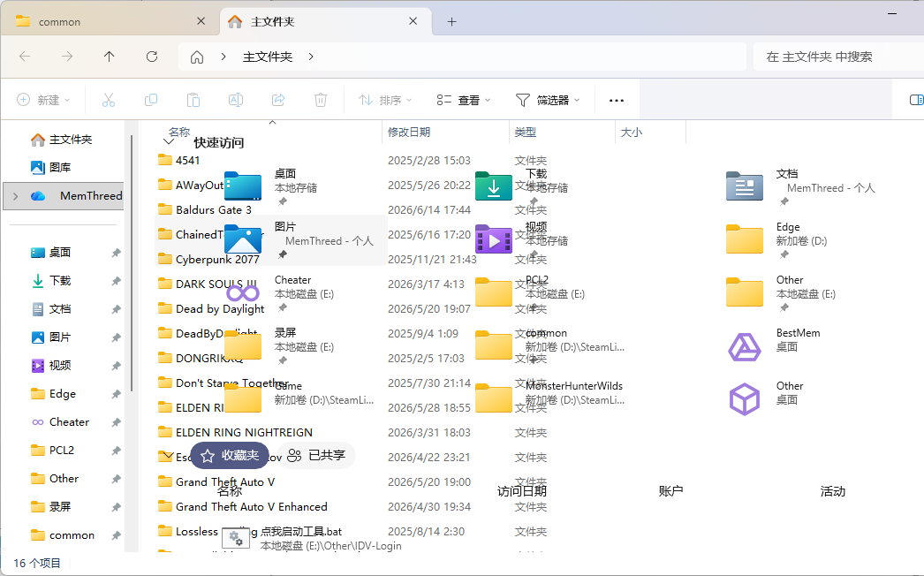Refresh the current folder view
The width and height of the screenshot is (924, 576).
[x=152, y=57]
